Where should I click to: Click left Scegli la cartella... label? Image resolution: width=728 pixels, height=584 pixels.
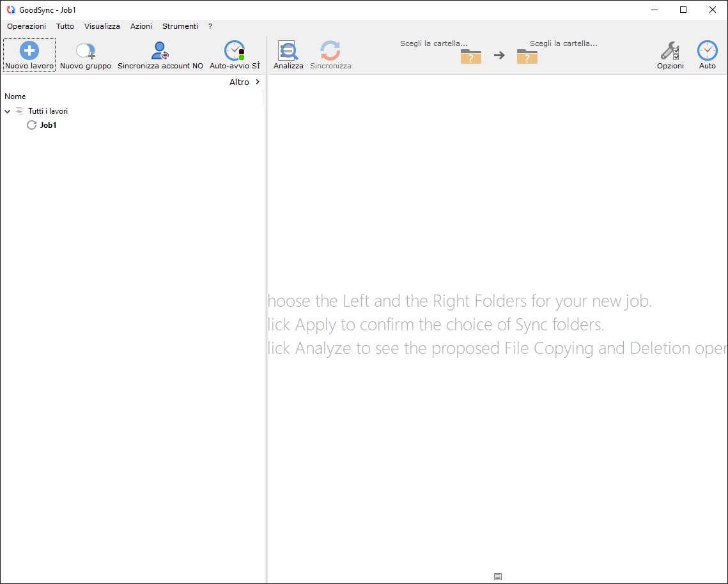click(x=433, y=43)
